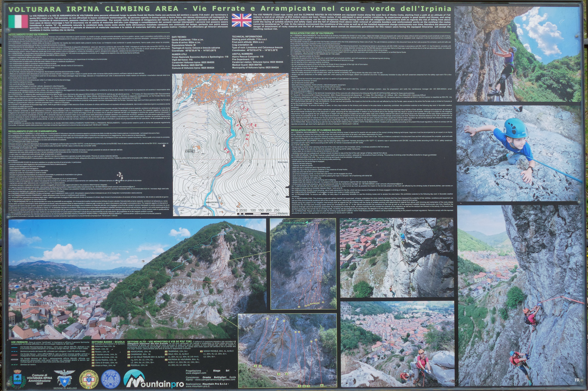Click the red legend line for Via ferrata Maroia difficile
The height and width of the screenshot is (391, 588).
14,355
